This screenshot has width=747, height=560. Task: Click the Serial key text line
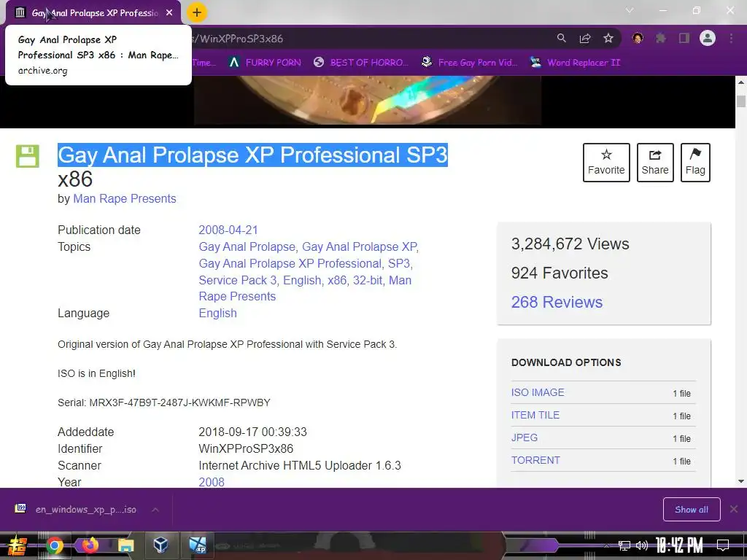pos(164,402)
